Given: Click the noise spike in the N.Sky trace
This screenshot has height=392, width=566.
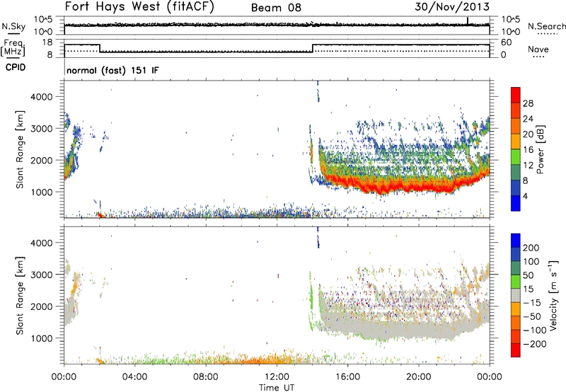Looking at the screenshot, I should (468, 21).
